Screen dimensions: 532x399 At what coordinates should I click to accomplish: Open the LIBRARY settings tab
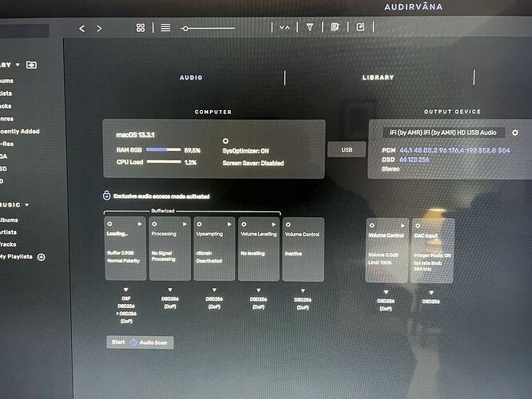click(x=378, y=77)
